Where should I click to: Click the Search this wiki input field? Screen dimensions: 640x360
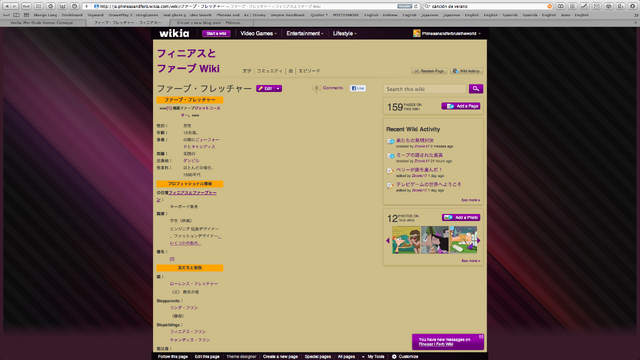tap(425, 89)
